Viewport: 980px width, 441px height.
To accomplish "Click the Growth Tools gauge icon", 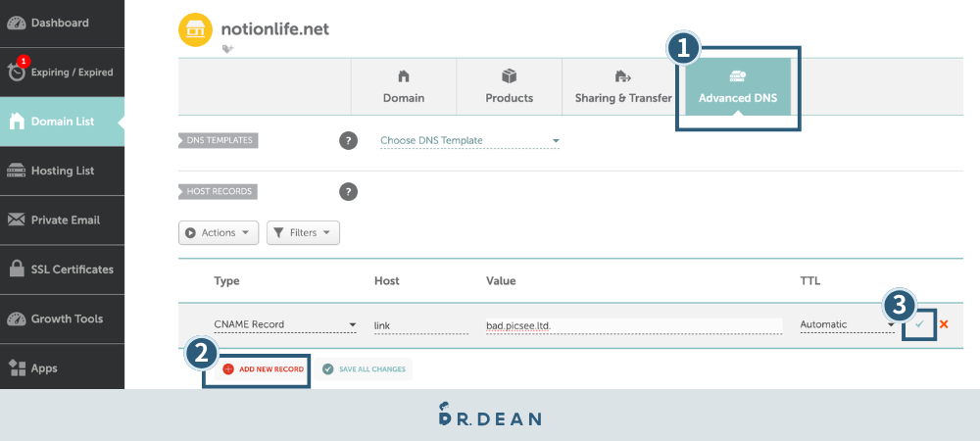I will click(x=17, y=318).
